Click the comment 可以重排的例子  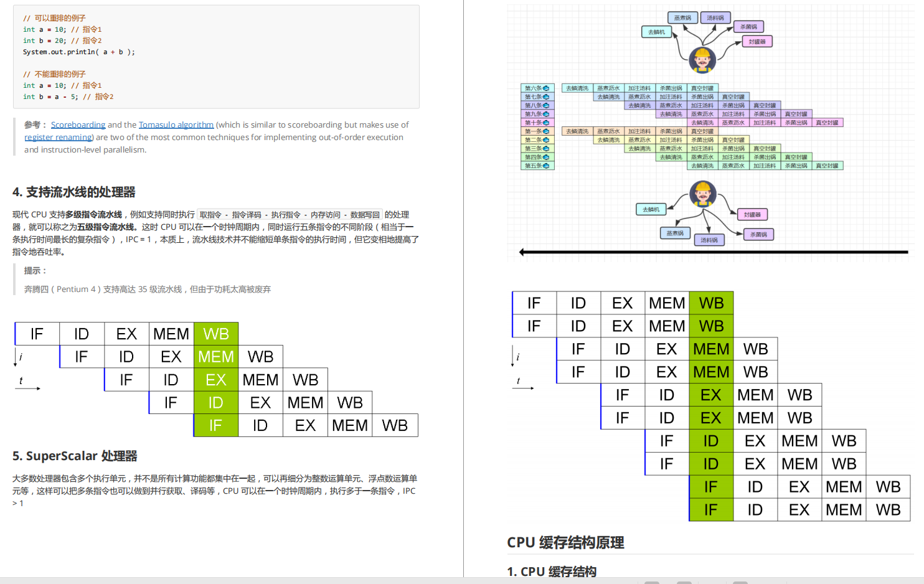tap(55, 18)
